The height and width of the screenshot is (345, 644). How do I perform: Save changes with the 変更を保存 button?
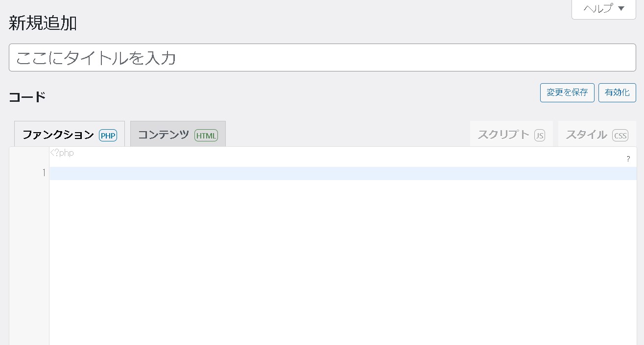click(567, 92)
